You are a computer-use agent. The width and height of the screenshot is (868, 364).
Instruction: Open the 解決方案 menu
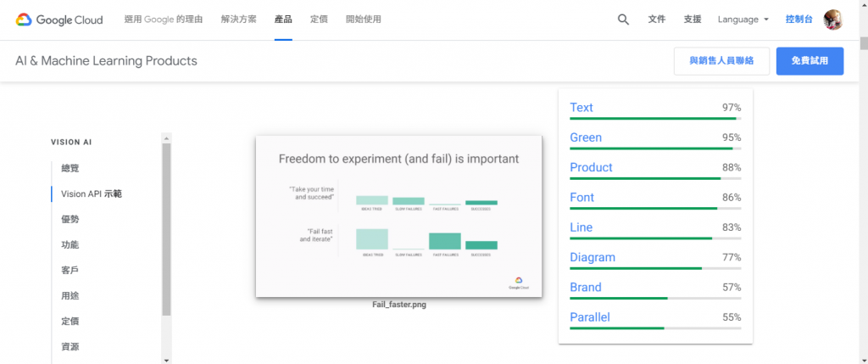click(x=238, y=20)
